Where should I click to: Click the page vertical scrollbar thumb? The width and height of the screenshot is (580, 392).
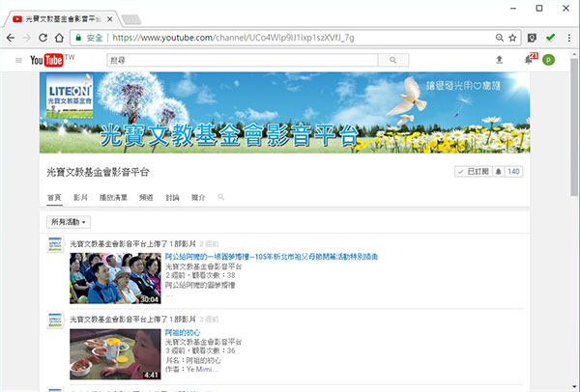point(574,126)
